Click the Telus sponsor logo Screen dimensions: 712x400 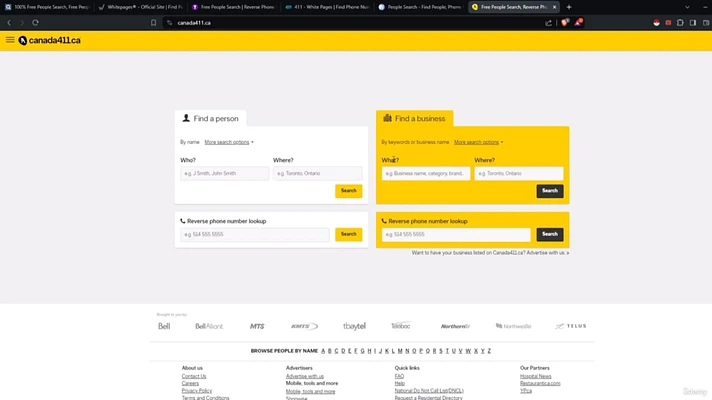[571, 326]
